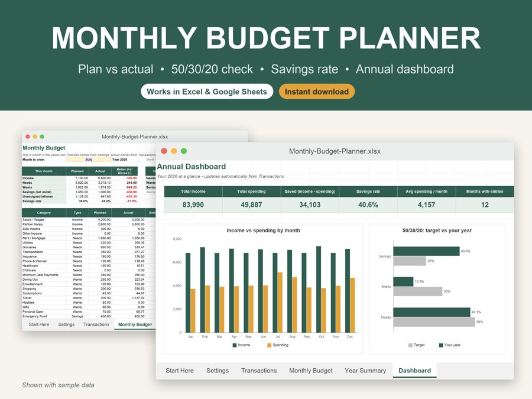Click the green Your year legend swatch
The width and height of the screenshot is (532, 399).
[x=441, y=345]
